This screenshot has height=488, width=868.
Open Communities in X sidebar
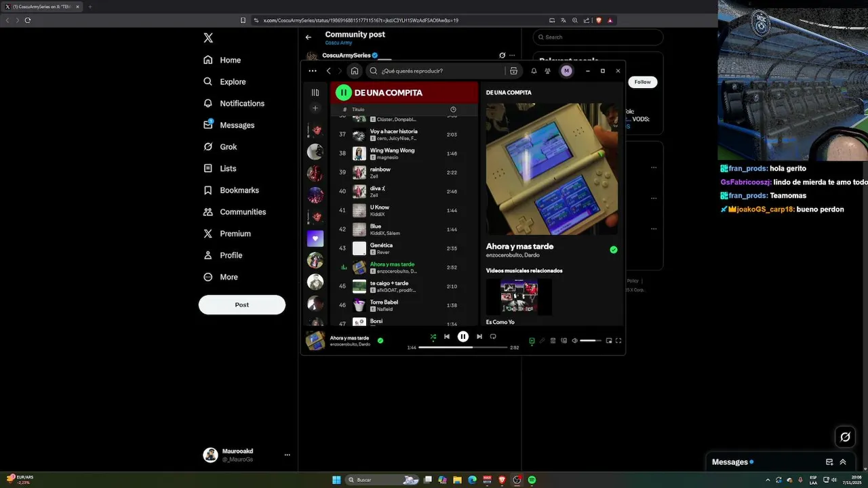[x=235, y=211]
